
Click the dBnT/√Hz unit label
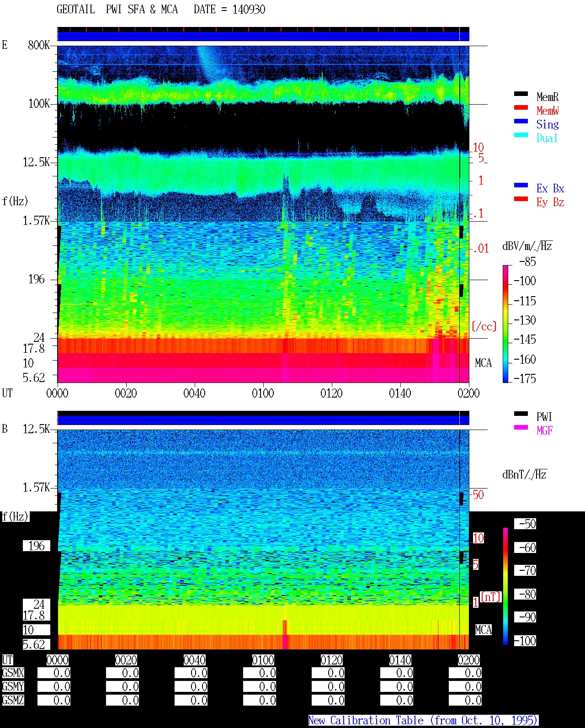(525, 474)
